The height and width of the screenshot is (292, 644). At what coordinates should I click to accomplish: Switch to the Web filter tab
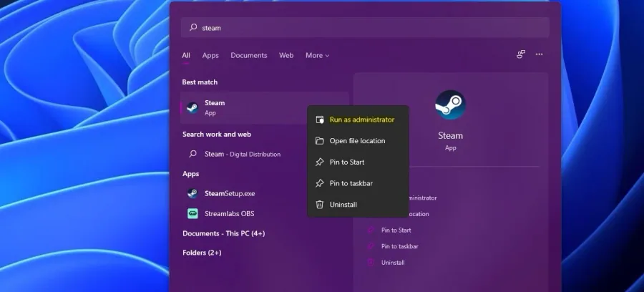(x=286, y=55)
